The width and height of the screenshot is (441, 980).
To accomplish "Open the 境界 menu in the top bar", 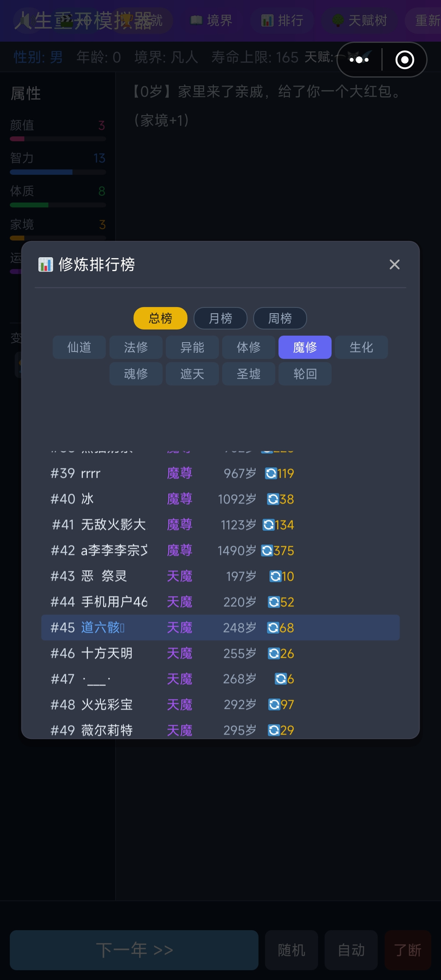I will click(212, 20).
